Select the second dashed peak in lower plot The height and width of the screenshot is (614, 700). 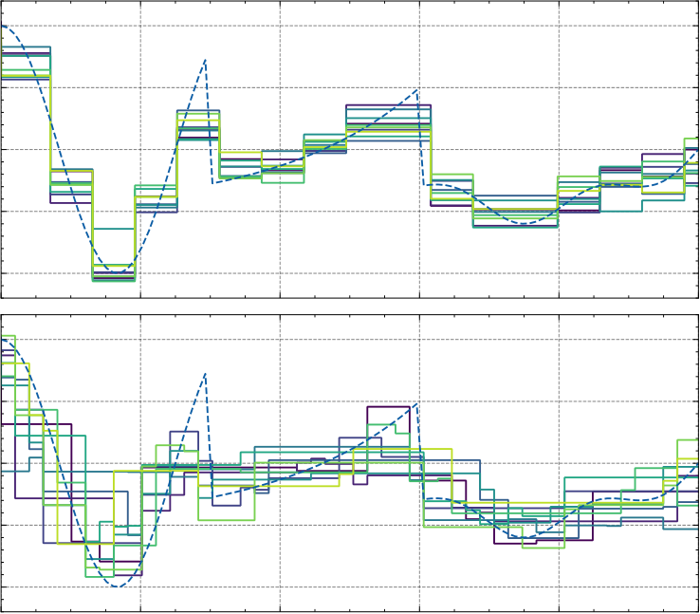[x=417, y=404]
